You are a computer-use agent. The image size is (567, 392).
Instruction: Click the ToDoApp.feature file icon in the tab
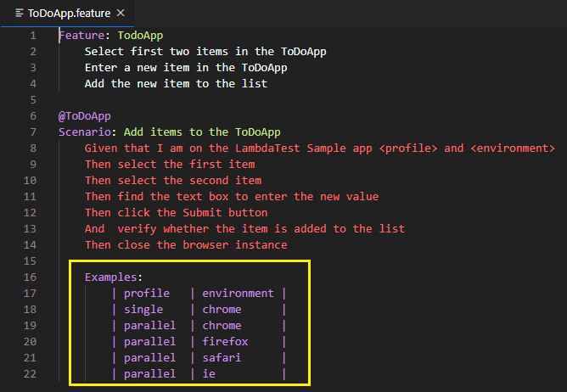[x=19, y=14]
